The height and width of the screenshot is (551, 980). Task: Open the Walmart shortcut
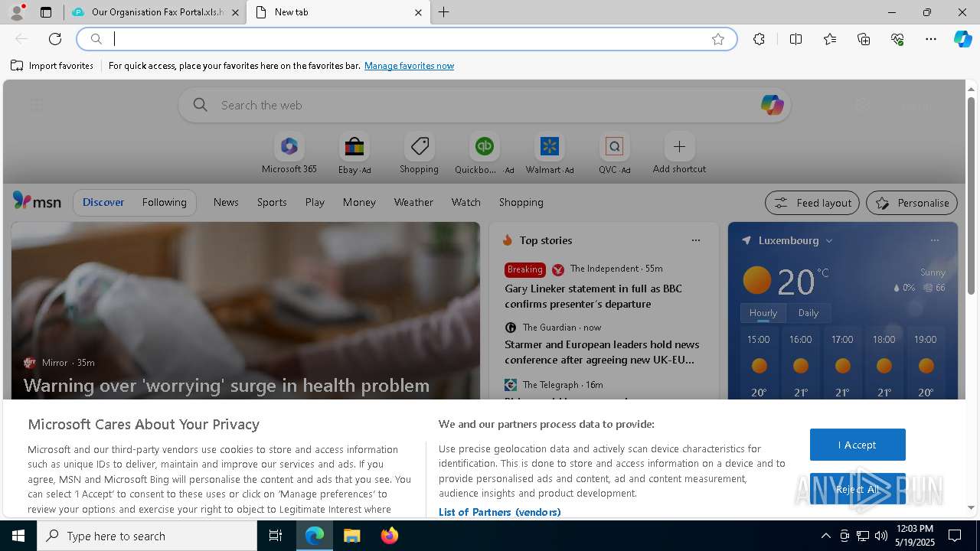(549, 155)
